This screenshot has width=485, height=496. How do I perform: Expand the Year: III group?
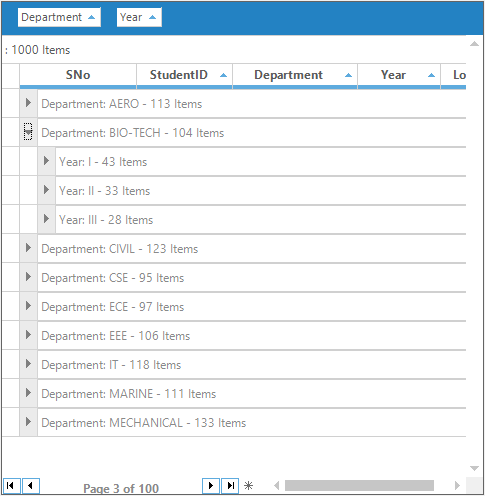[x=46, y=219]
